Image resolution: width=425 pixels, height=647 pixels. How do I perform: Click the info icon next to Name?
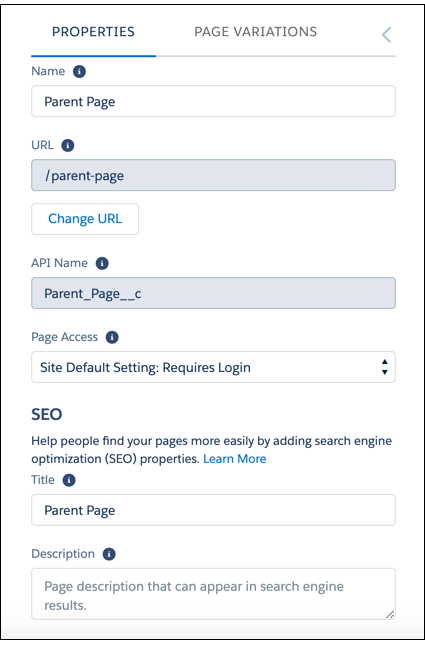point(79,71)
